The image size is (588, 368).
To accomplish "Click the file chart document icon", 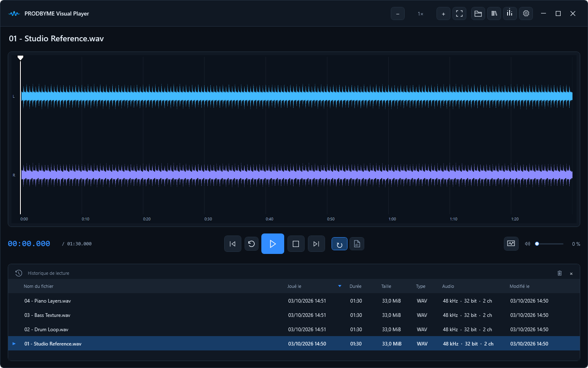I will pyautogui.click(x=357, y=244).
